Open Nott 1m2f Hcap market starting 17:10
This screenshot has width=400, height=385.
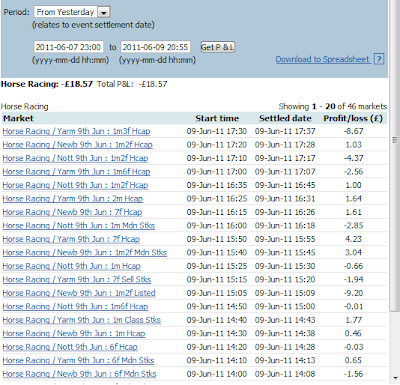pos(75,158)
